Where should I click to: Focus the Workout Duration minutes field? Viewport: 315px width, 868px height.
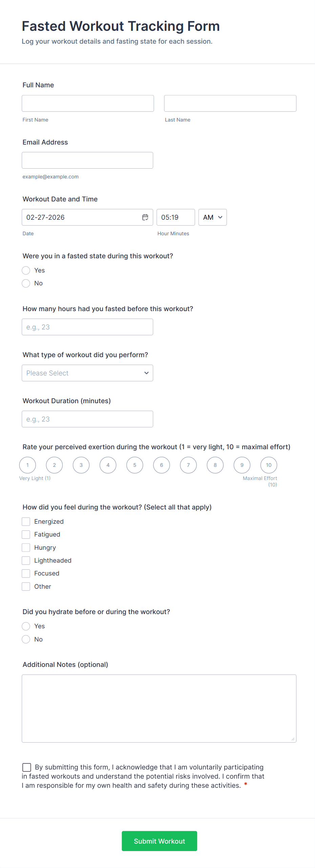87,419
